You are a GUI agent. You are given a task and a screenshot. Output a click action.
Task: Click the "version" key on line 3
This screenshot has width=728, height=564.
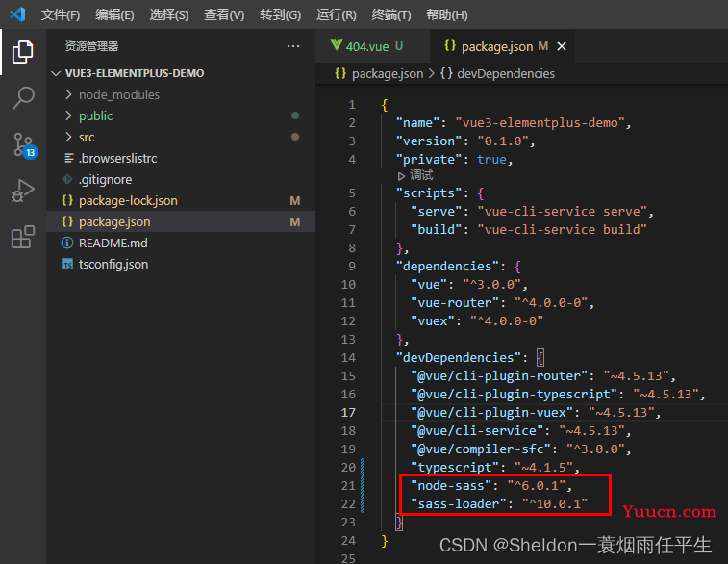point(429,141)
